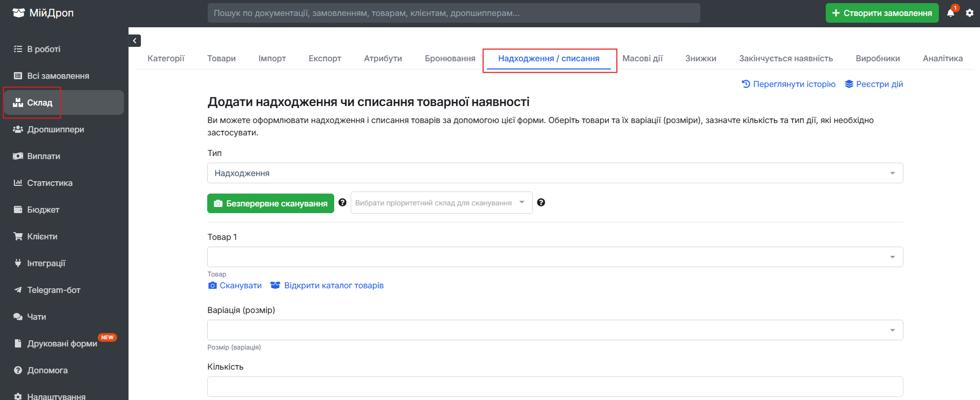Expand the Варіація (розмір) dropdown

[x=555, y=330]
